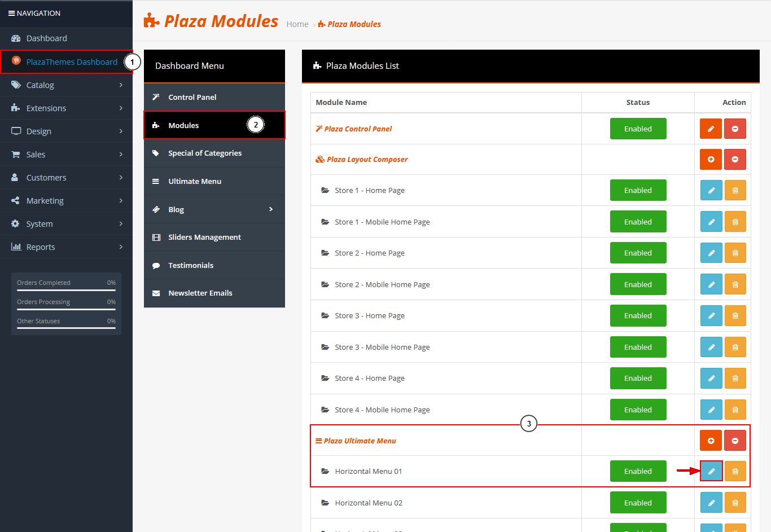Expand the Design navigation menu
Image resolution: width=771 pixels, height=532 pixels.
click(x=66, y=131)
